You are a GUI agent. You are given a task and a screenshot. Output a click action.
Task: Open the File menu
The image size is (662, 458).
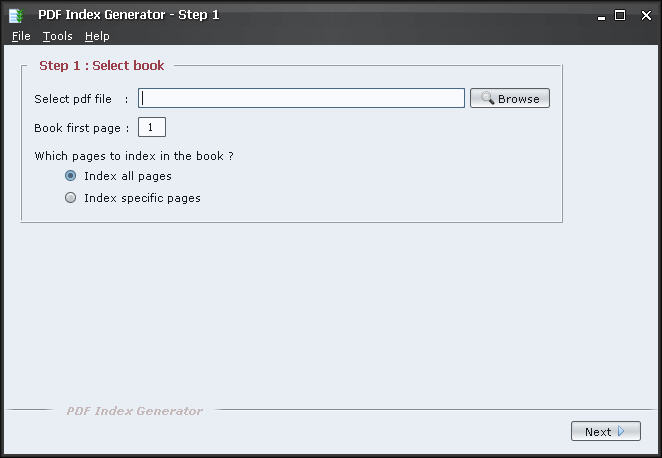pos(21,36)
